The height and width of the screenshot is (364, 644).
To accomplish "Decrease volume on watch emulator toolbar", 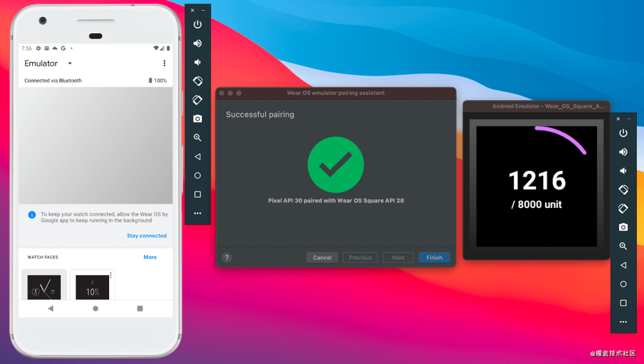I will coord(623,171).
